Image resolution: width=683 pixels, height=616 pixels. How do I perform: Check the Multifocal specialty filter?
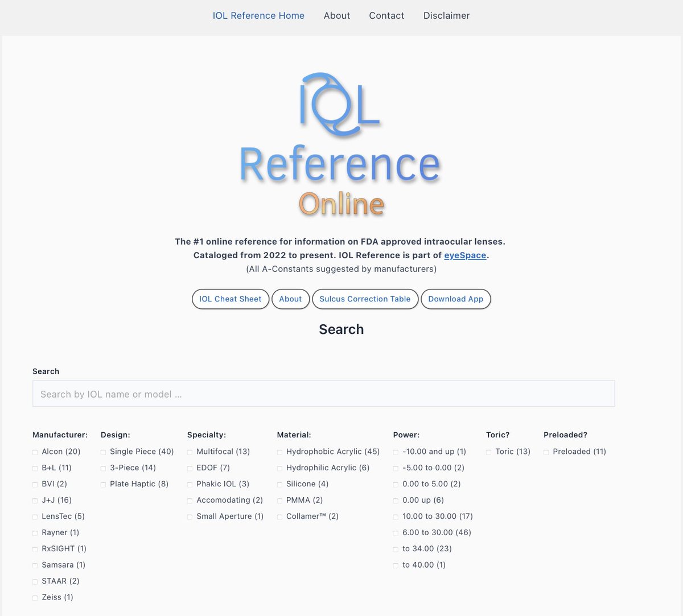[x=190, y=452]
